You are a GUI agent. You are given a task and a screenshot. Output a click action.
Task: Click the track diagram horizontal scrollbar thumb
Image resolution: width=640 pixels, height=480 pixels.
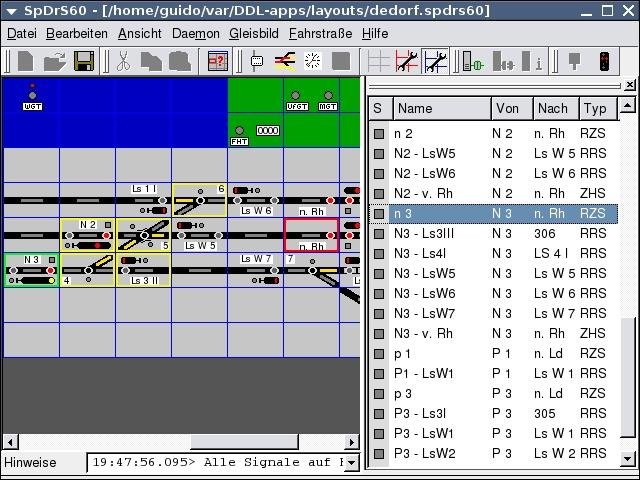pos(244,442)
